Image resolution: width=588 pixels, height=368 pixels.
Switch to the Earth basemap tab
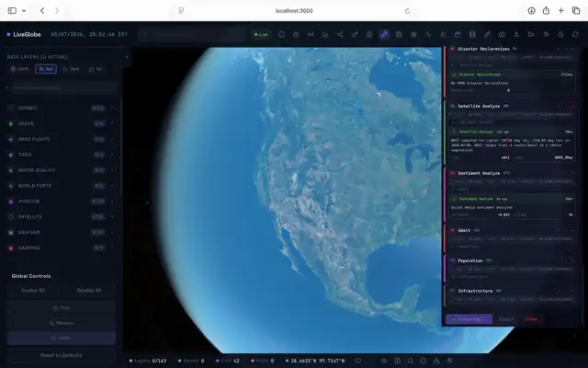tap(20, 69)
